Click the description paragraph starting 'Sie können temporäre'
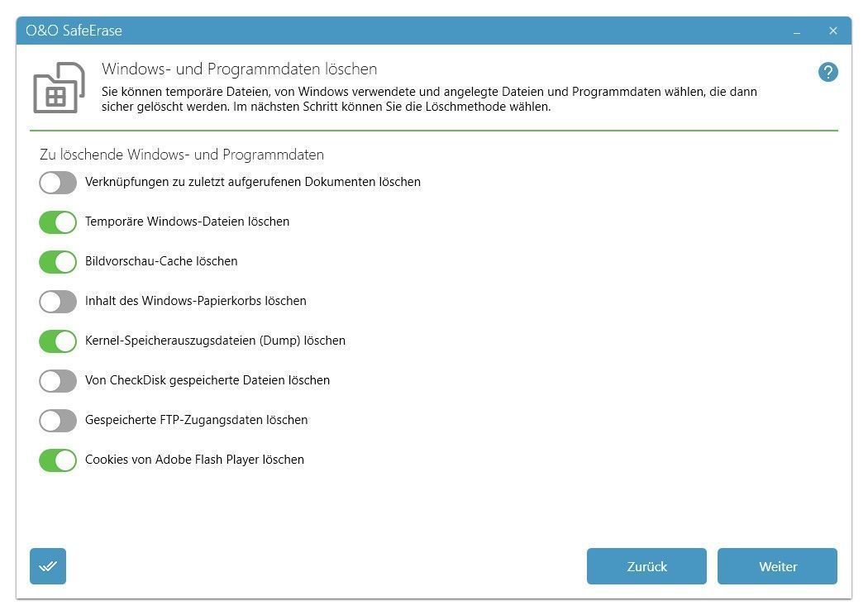Image resolution: width=868 pixels, height=615 pixels. (x=429, y=99)
